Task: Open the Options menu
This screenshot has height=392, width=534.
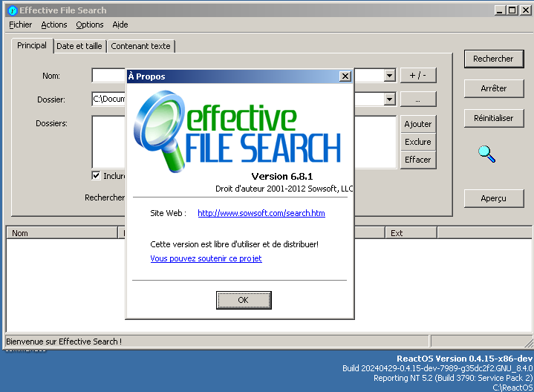Action: pyautogui.click(x=90, y=24)
